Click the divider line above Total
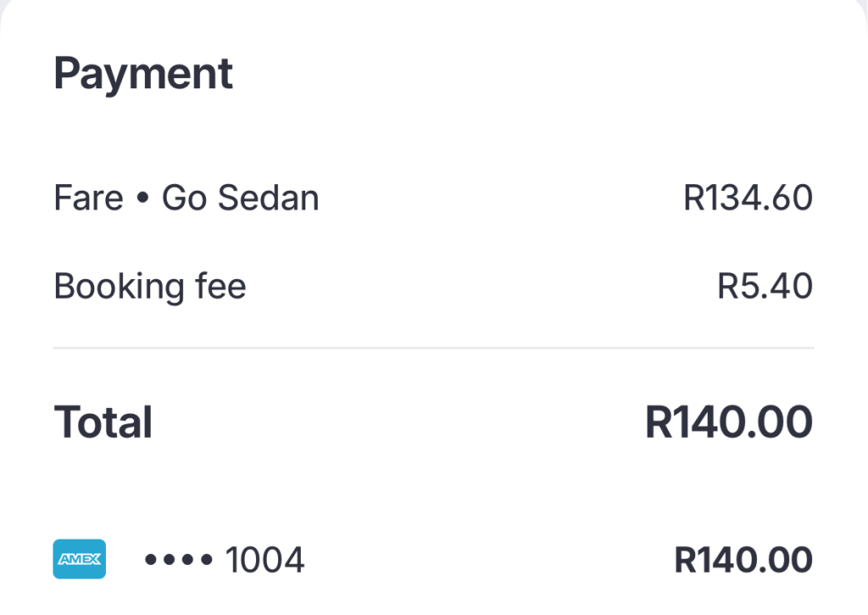 [433, 348]
